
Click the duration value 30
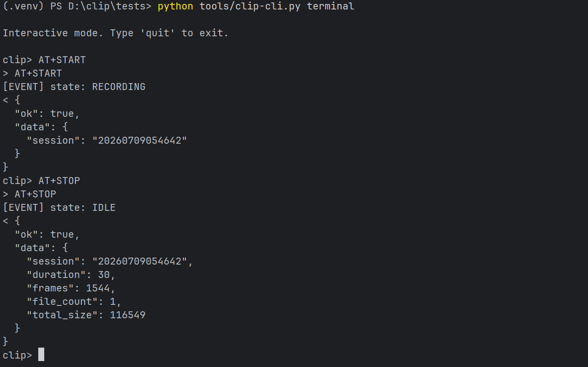(103, 275)
